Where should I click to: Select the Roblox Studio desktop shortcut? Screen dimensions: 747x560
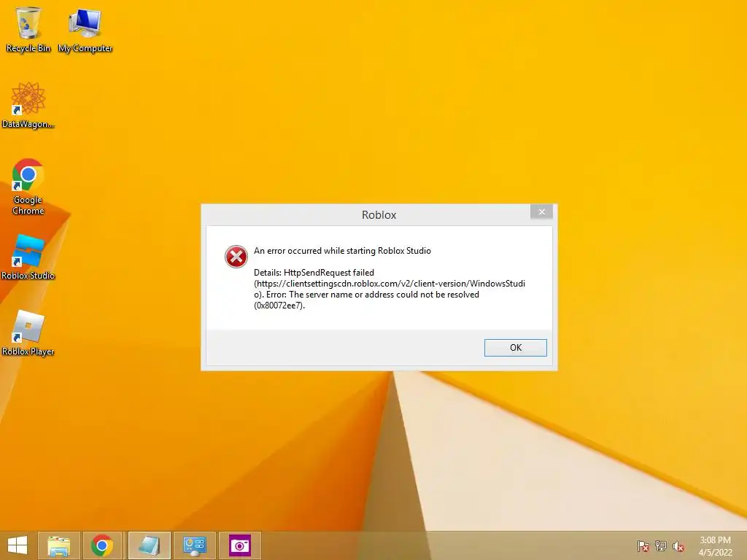click(28, 257)
